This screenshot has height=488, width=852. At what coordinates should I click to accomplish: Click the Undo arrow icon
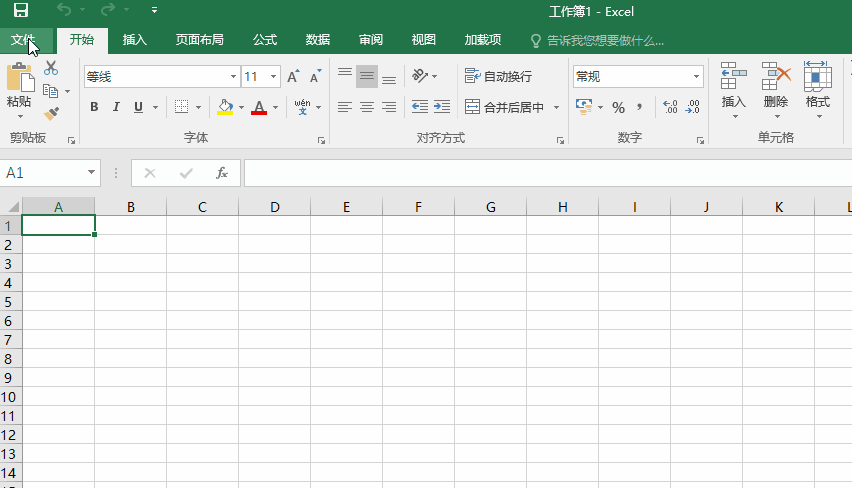[64, 9]
